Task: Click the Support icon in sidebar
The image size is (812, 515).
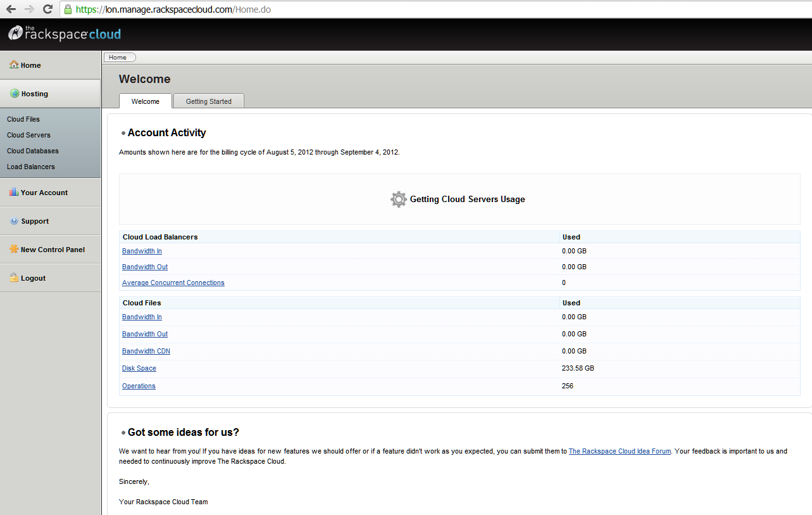Action: point(13,220)
